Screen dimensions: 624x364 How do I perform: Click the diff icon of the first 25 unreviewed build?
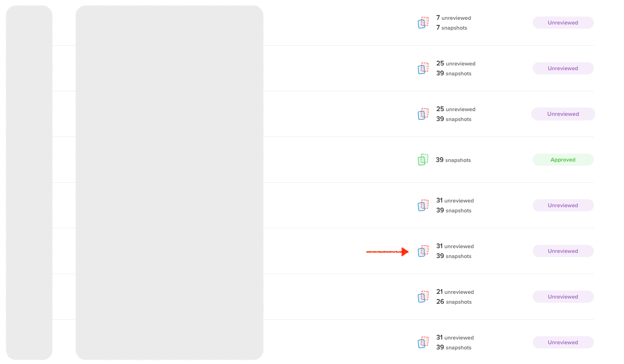(423, 68)
